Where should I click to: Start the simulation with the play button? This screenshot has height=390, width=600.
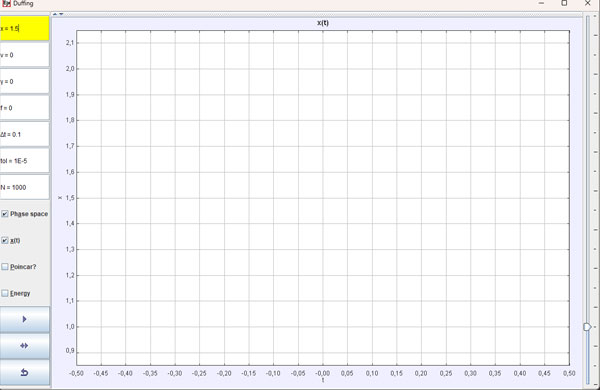point(24,320)
